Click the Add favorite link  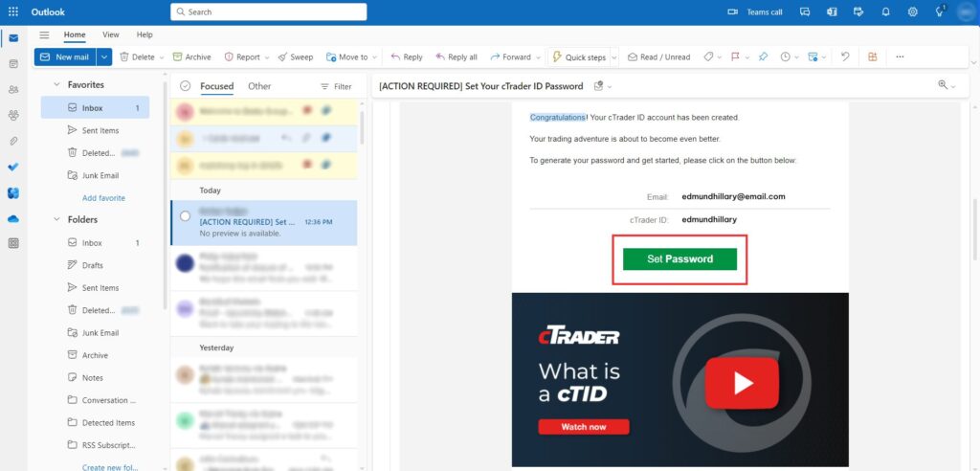pos(103,198)
